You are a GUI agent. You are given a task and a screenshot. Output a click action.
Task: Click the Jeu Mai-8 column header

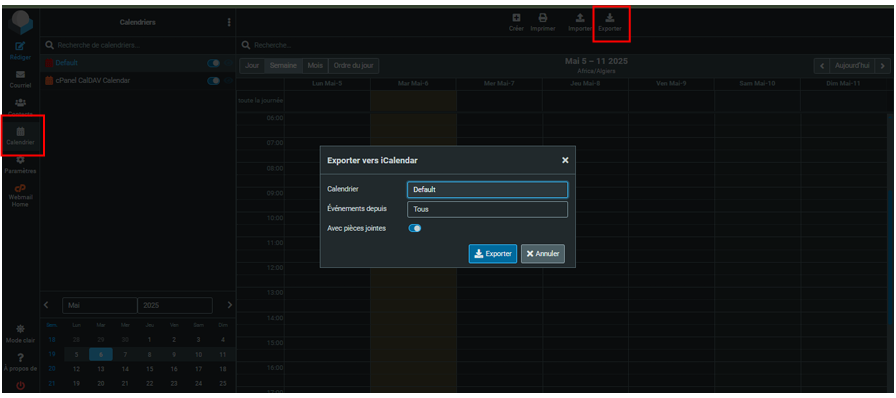[x=585, y=83]
